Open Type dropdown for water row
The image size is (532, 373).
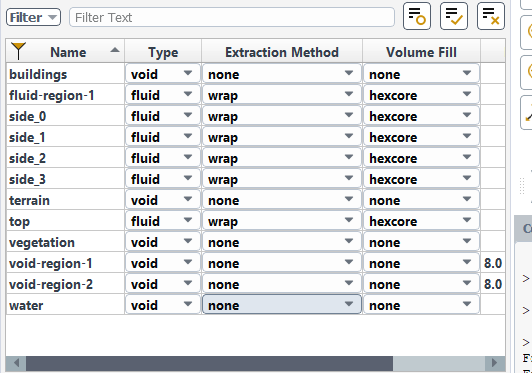[163, 305]
